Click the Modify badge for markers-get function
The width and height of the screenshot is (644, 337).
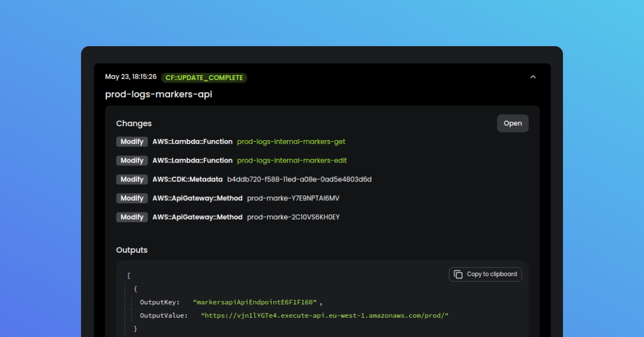132,142
